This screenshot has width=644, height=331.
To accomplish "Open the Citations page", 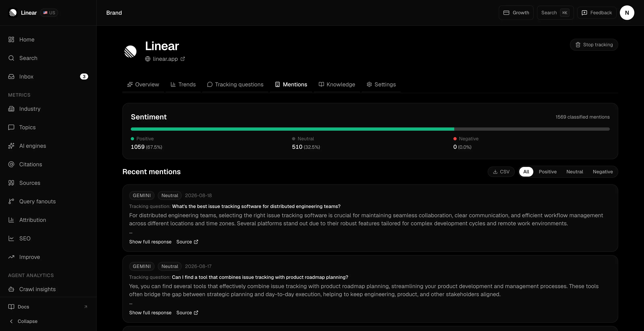I will coord(48,164).
